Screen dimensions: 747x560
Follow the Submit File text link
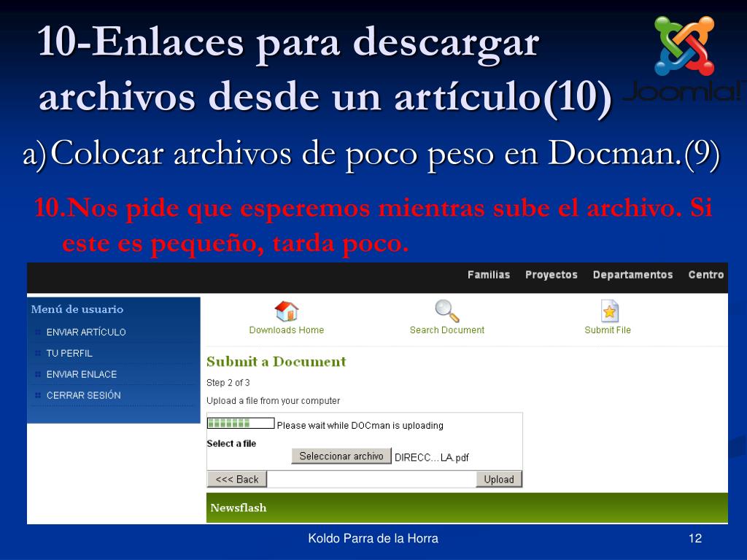point(608,330)
